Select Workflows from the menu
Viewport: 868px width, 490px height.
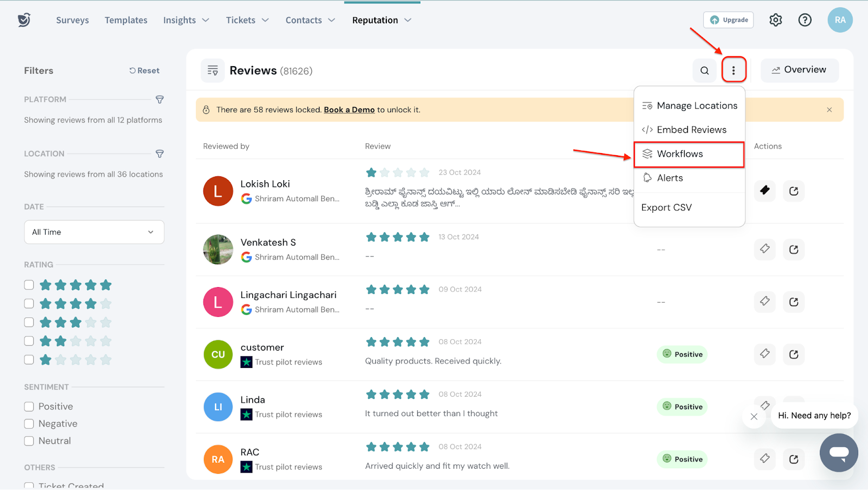[x=679, y=154]
